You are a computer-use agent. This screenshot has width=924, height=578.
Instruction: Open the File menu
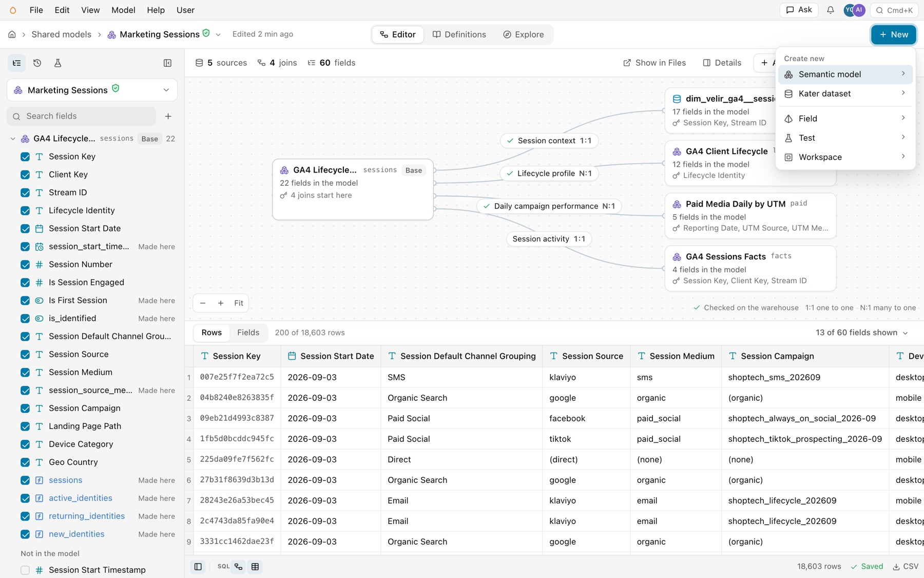tap(36, 10)
